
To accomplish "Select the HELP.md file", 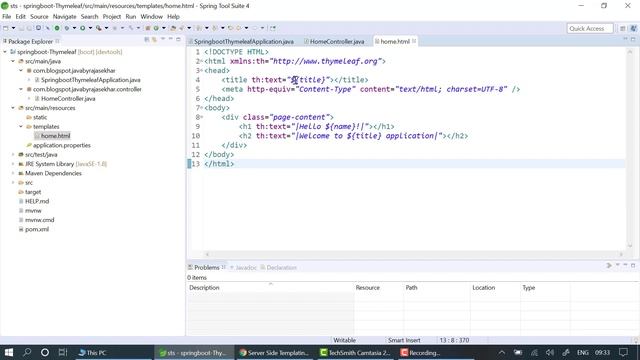I will click(37, 201).
